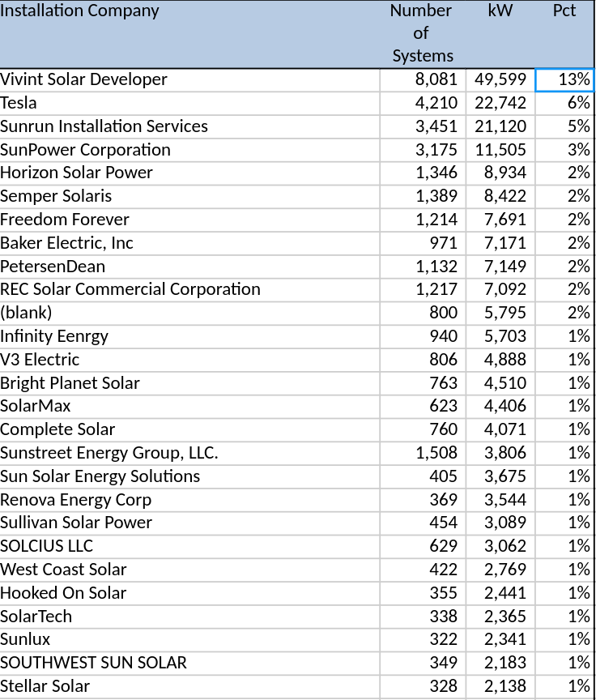
Task: Click the 21,120 kW cell
Action: click(x=500, y=126)
